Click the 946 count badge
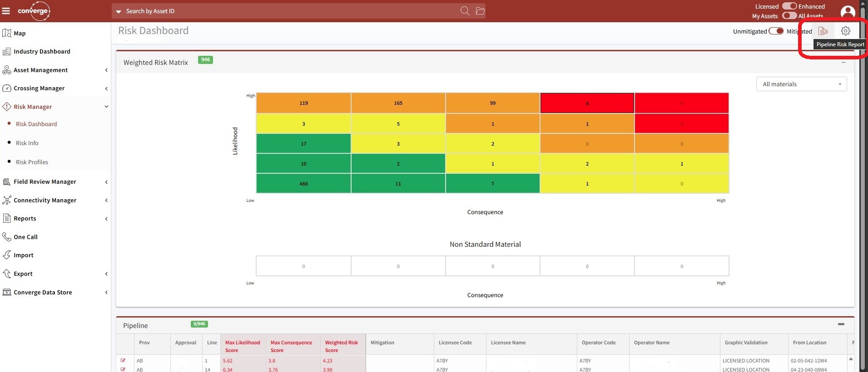 pyautogui.click(x=205, y=59)
